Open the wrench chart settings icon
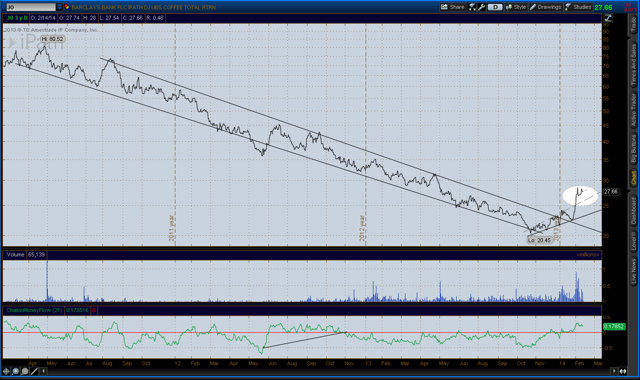 click(482, 7)
